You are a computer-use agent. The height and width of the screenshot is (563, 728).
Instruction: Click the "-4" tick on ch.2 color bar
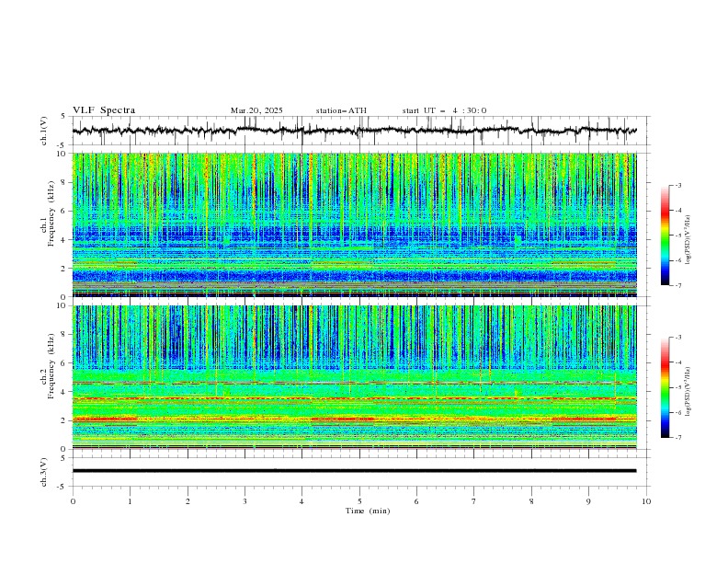pos(677,362)
